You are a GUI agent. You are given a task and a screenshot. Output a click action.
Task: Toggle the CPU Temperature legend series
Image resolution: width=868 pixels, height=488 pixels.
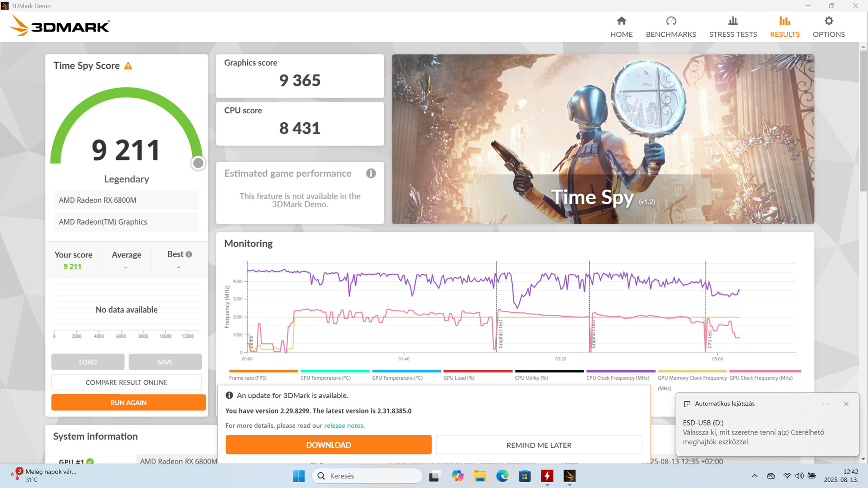(325, 378)
